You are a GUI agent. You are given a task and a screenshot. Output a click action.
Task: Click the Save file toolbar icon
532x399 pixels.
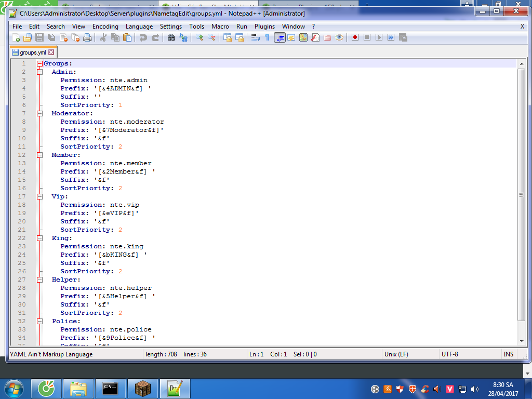tap(39, 37)
